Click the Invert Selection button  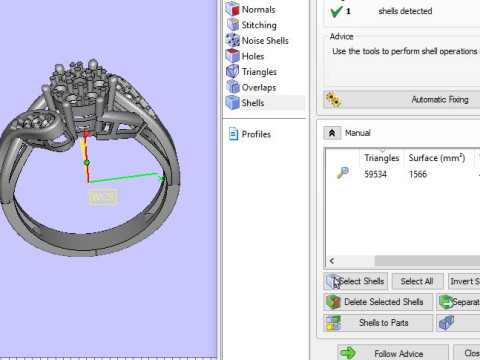click(x=464, y=281)
